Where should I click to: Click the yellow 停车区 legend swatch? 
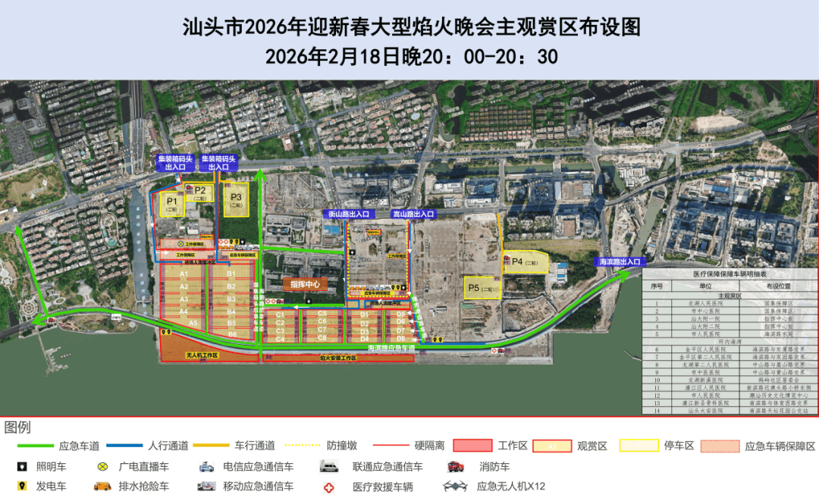(x=639, y=446)
